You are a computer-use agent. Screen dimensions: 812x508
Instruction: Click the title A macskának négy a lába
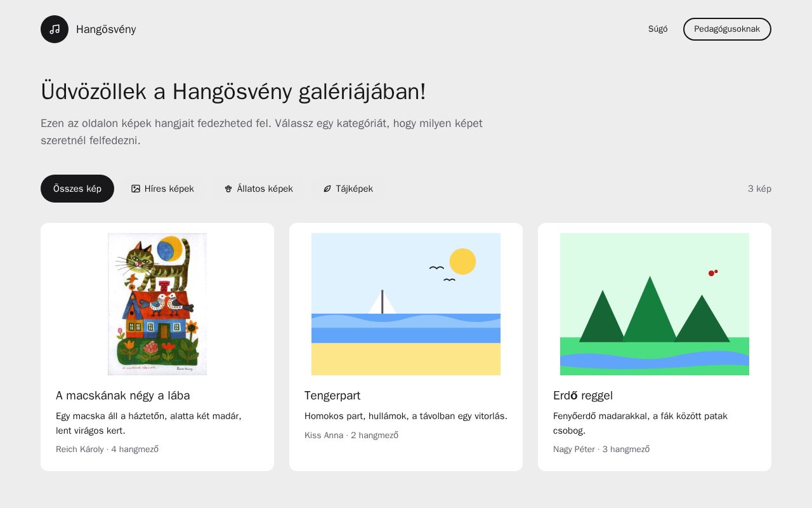123,396
